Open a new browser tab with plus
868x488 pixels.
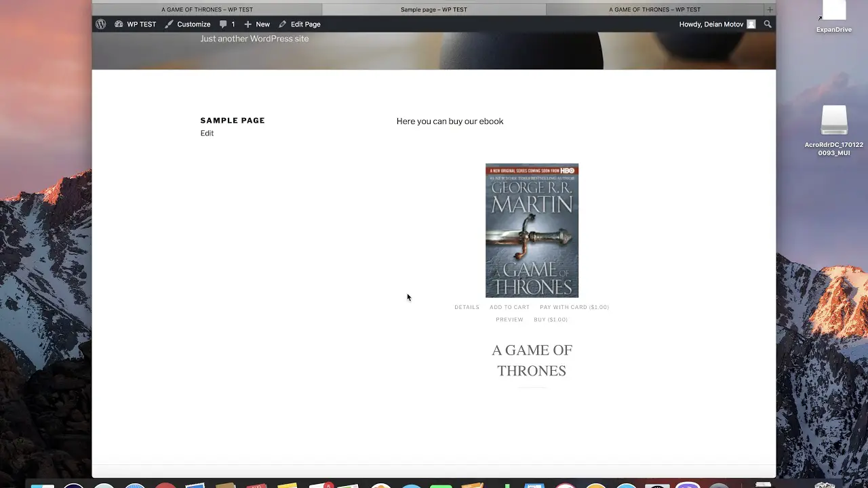point(769,9)
